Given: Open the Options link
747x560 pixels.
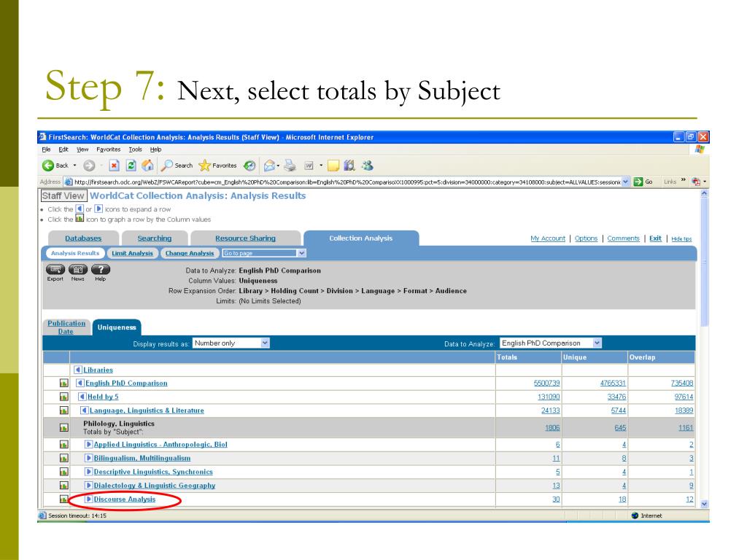Looking at the screenshot, I should pyautogui.click(x=586, y=238).
